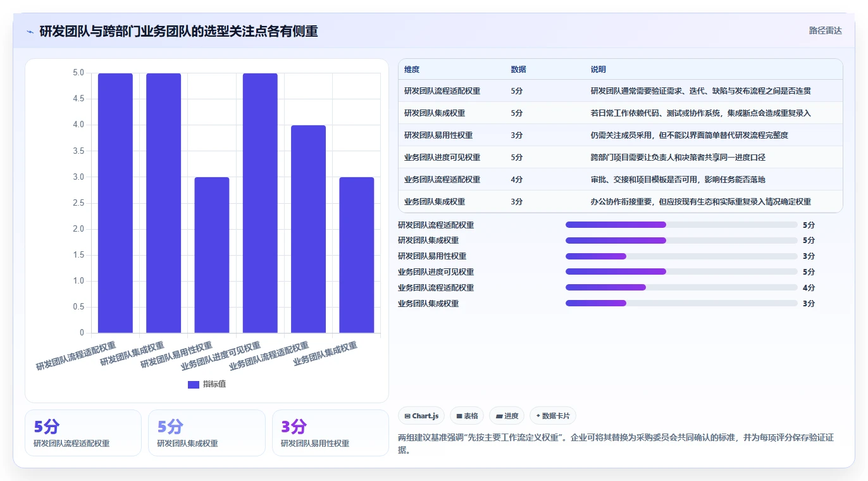
Task: Open the 5分 研发团队集成权重 card
Action: [206, 433]
